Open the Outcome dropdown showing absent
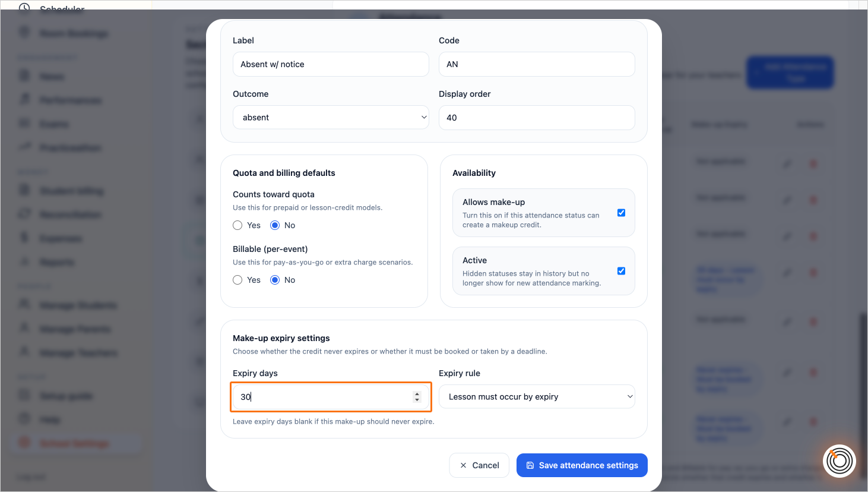The height and width of the screenshot is (492, 868). [331, 117]
